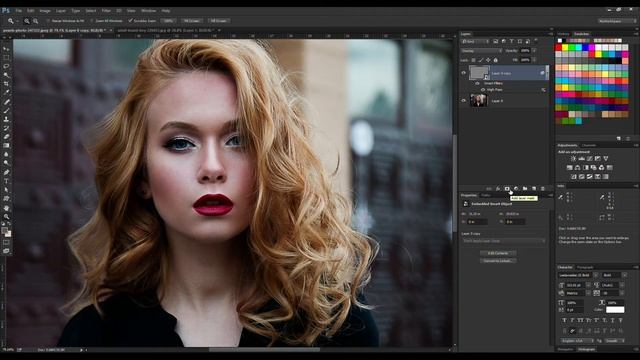Open the Opacity value dropdown arrow
This screenshot has width=640, height=360.
[534, 51]
